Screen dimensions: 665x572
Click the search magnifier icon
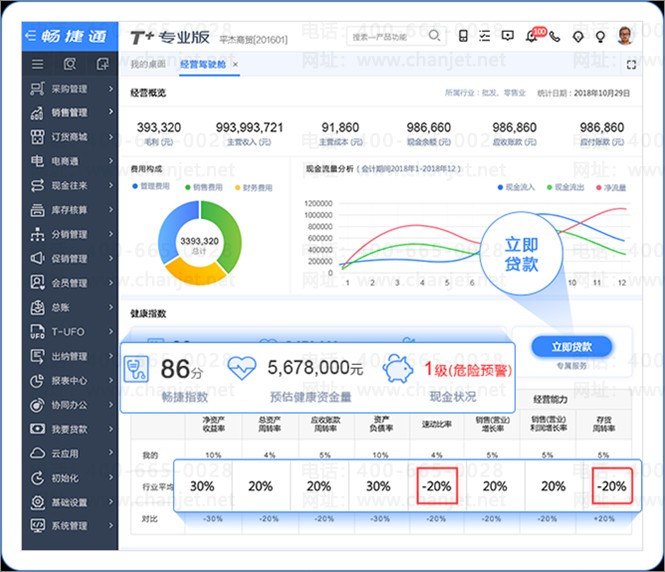pos(434,36)
